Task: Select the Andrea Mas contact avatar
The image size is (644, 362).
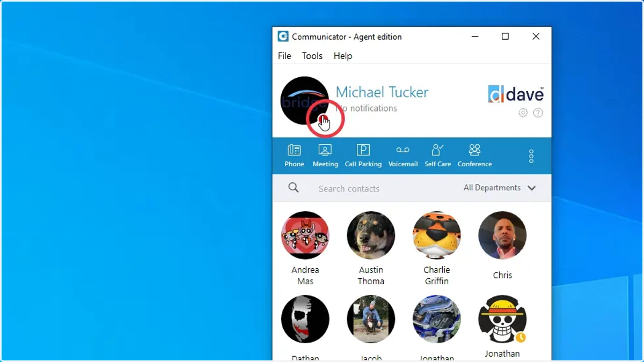Action: point(305,235)
